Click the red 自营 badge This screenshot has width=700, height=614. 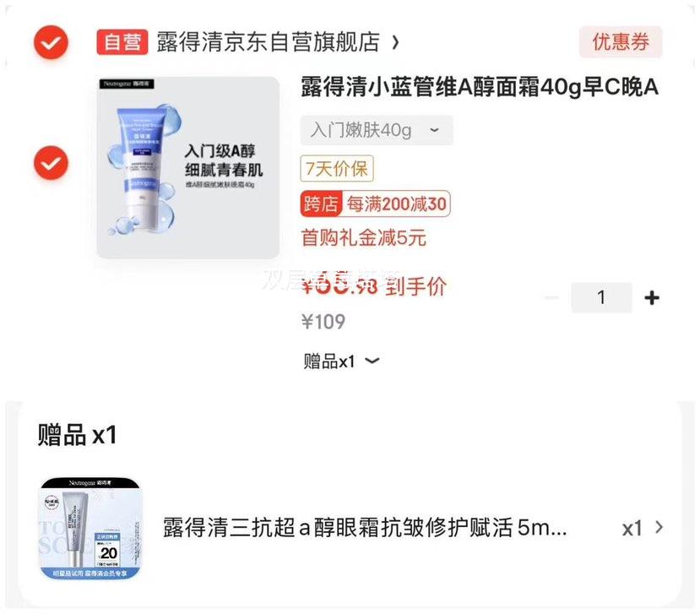[x=122, y=42]
